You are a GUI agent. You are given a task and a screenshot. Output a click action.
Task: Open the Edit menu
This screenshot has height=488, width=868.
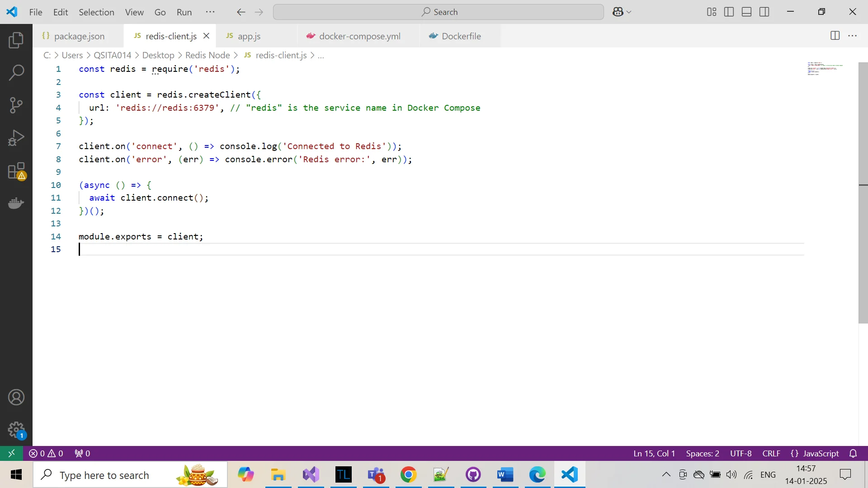pyautogui.click(x=60, y=12)
